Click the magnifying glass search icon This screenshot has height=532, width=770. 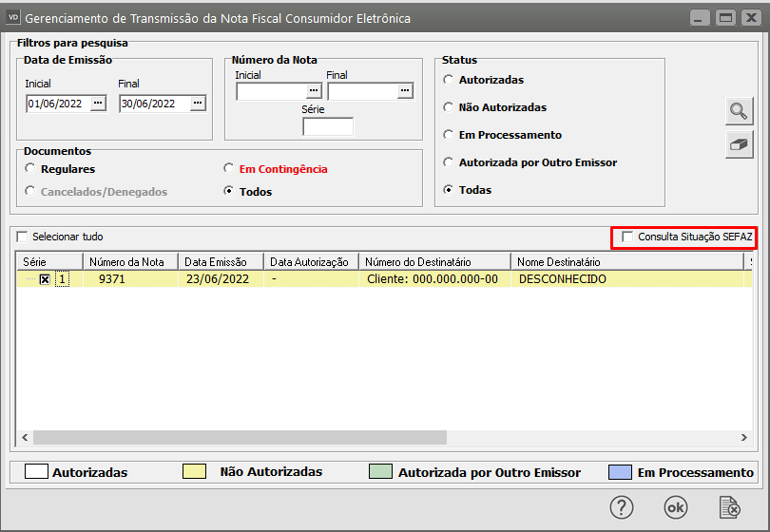[739, 110]
